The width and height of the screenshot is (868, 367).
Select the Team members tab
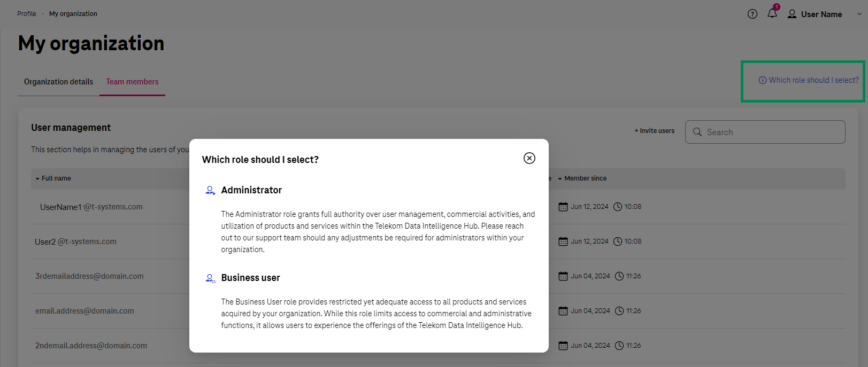click(x=132, y=82)
